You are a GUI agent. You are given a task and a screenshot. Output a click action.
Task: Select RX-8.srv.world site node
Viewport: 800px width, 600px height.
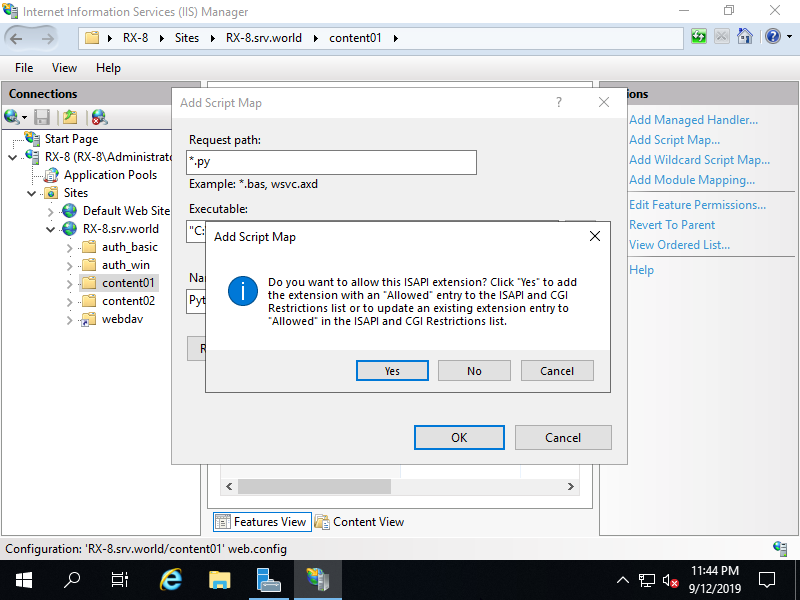(x=121, y=229)
